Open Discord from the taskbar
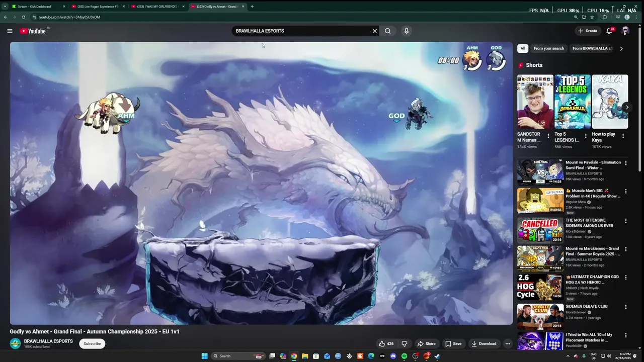Screen dimensions: 644x362 (x=393, y=356)
